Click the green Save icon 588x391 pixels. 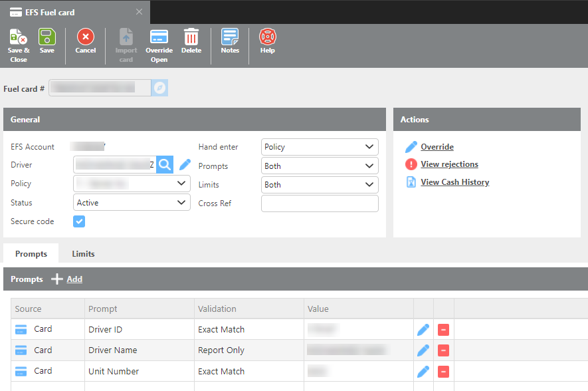pyautogui.click(x=47, y=37)
